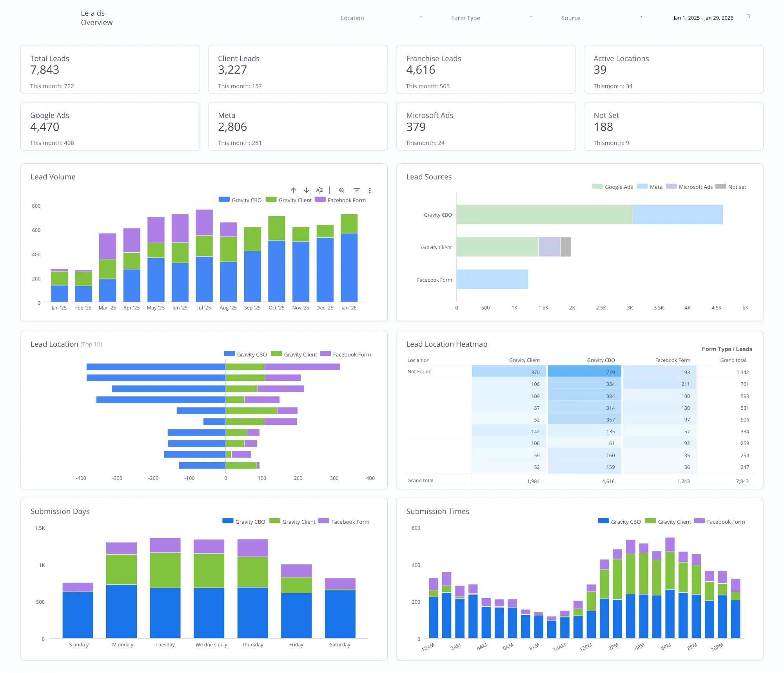Viewport: 784px width, 673px height.
Task: Toggle Meta legend in Lead Sources
Action: (650, 187)
